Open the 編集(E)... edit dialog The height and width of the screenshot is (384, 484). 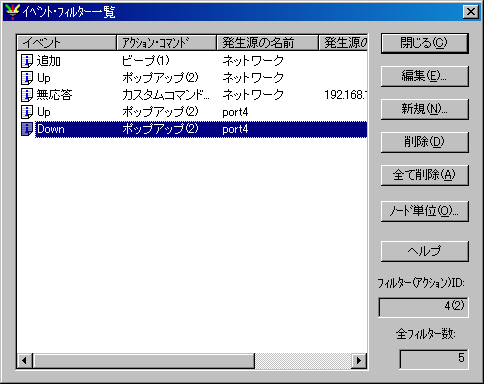pyautogui.click(x=425, y=76)
